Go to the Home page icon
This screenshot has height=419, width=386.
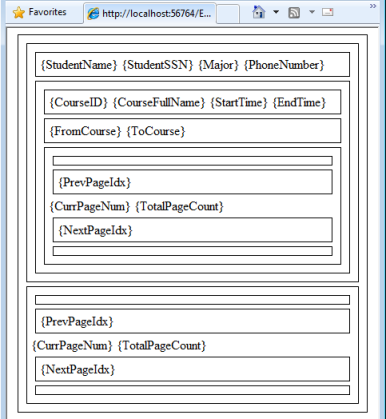(259, 12)
